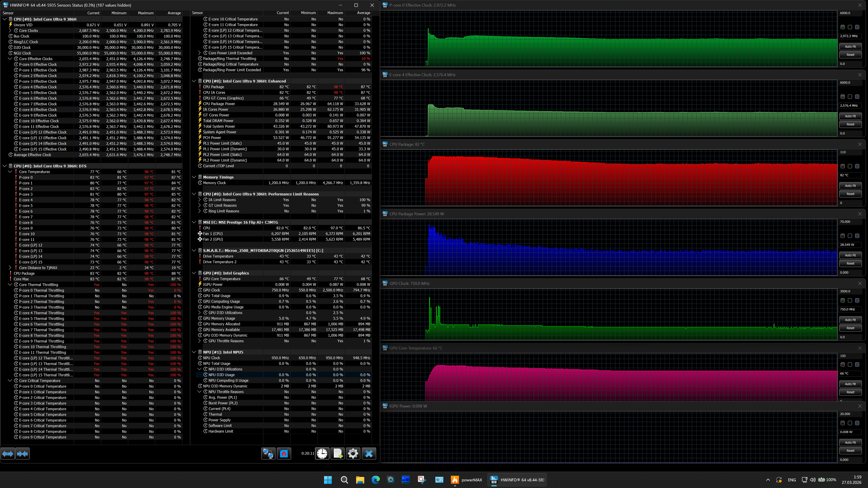Open the remote network monitoring icon
The image size is (868, 488).
coord(268,453)
